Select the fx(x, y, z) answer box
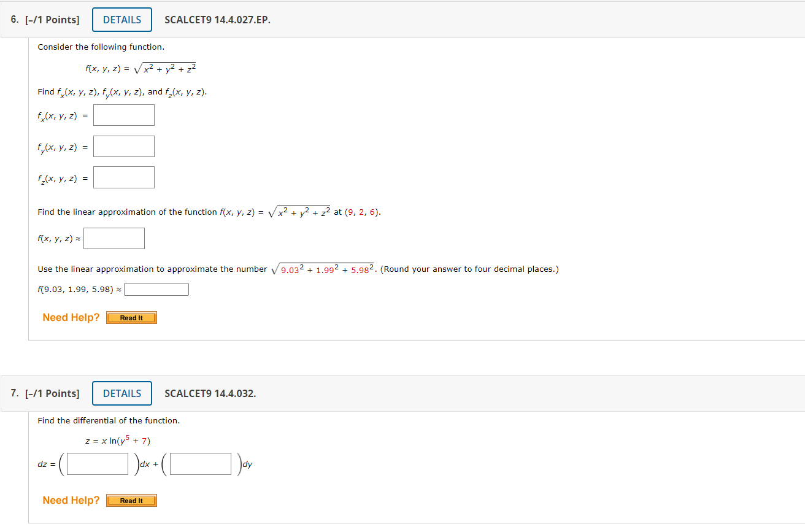Viewport: 805px width, 532px height. click(x=123, y=115)
